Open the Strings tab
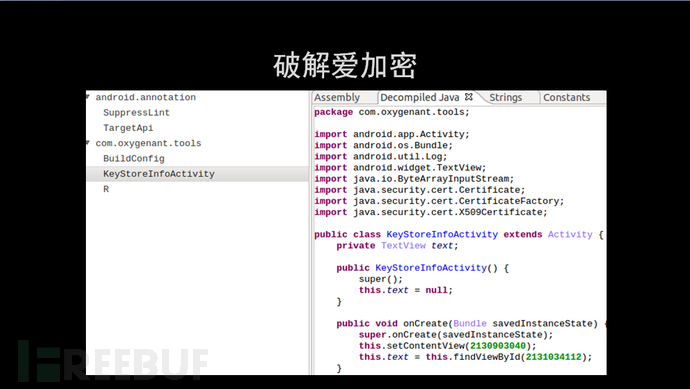This screenshot has width=690, height=389. point(506,97)
